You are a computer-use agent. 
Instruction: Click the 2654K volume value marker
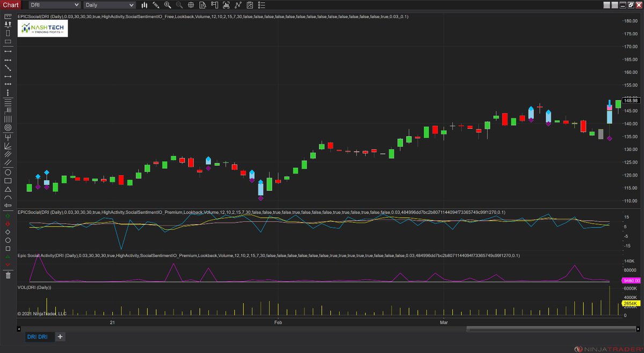pyautogui.click(x=630, y=304)
